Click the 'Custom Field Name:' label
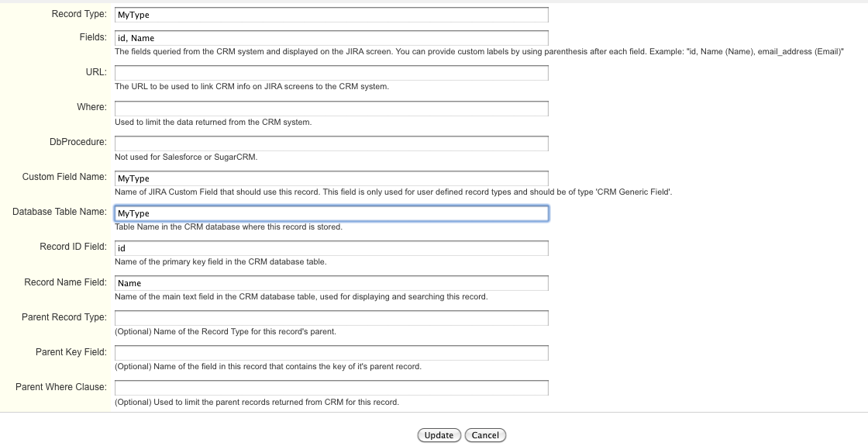868x446 pixels. [64, 177]
